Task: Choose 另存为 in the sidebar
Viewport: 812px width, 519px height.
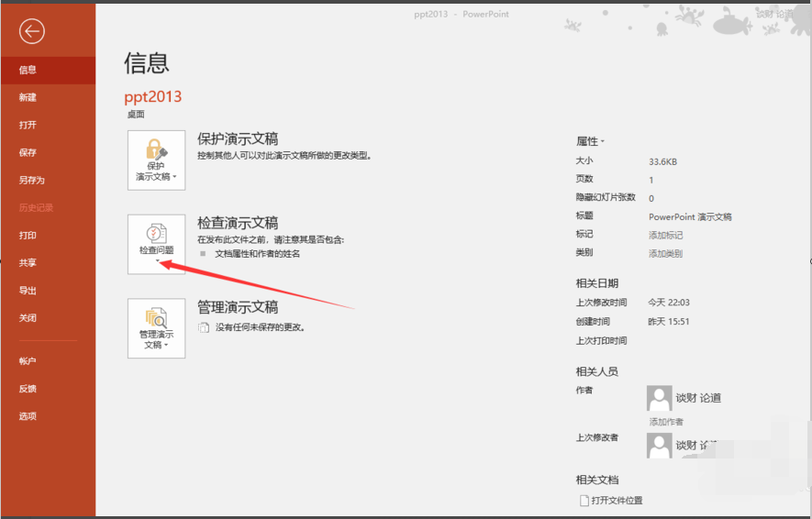Action: pyautogui.click(x=48, y=180)
